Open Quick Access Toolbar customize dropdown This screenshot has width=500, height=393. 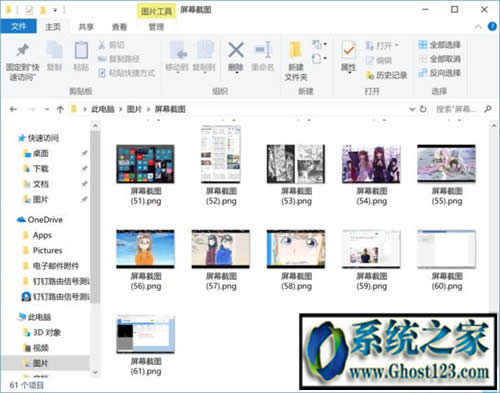(55, 10)
